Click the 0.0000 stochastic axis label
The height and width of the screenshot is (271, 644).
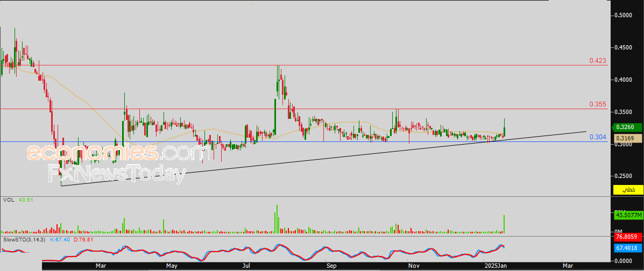tap(622, 261)
